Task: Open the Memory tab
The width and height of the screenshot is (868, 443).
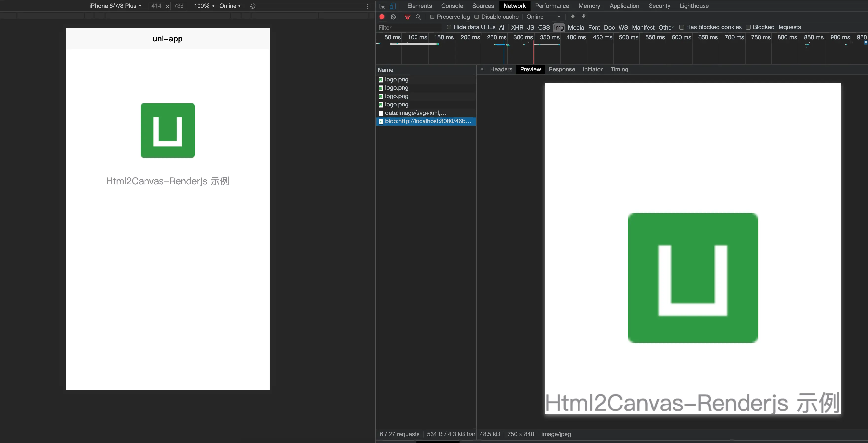Action: (x=589, y=6)
